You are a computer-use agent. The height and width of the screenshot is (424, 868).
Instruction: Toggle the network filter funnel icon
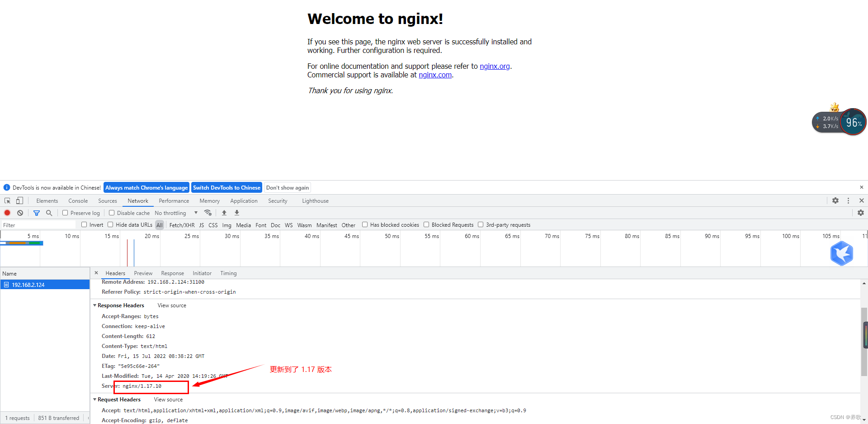[37, 213]
